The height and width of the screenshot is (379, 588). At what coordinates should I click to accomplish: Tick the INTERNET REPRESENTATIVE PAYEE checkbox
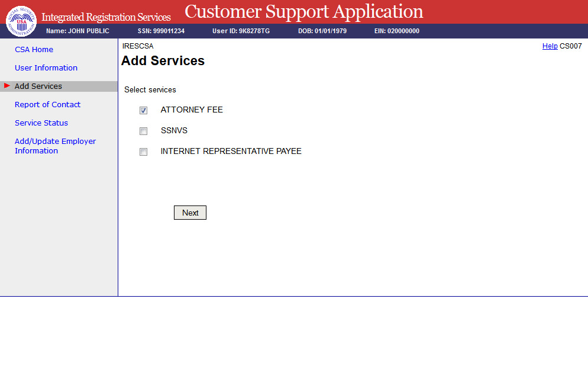143,152
